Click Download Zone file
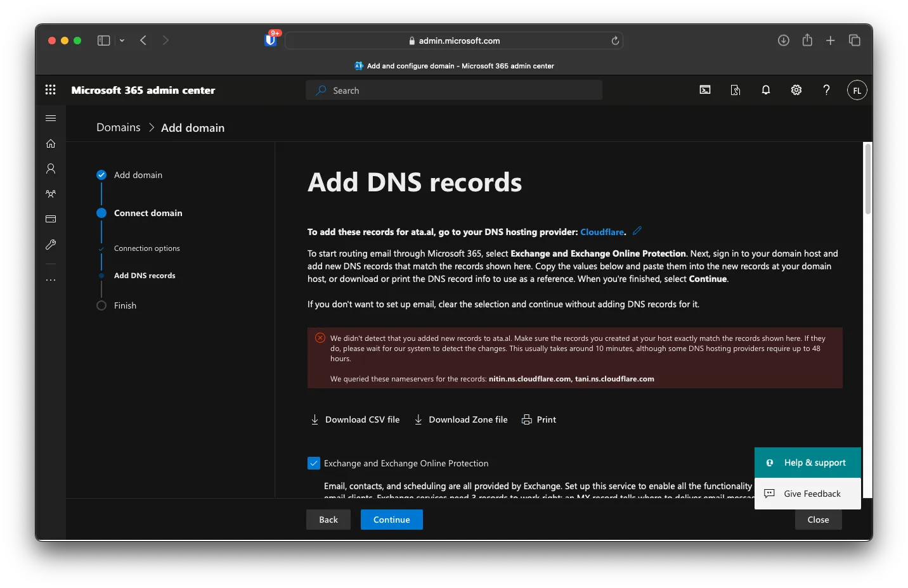Image resolution: width=908 pixels, height=588 pixels. tap(461, 419)
